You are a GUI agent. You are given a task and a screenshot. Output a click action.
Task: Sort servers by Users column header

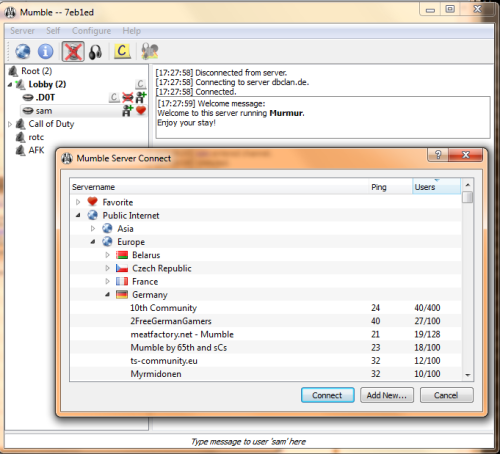[x=436, y=187]
